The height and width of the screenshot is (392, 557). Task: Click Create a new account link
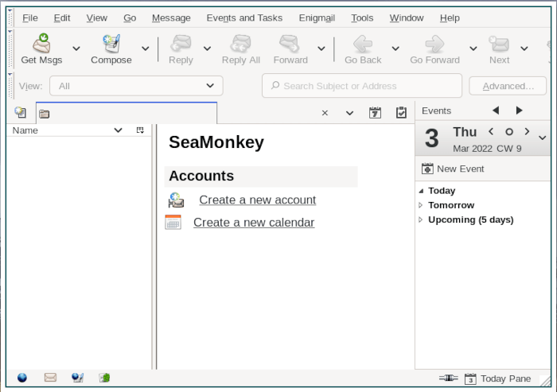point(257,200)
